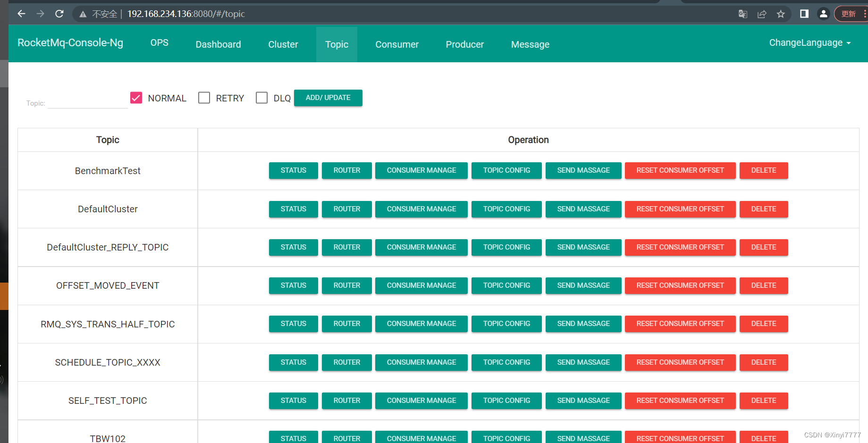Open TOPIC CONFIG for SELF_TEST_TOPIC
The image size is (868, 443).
[506, 401]
